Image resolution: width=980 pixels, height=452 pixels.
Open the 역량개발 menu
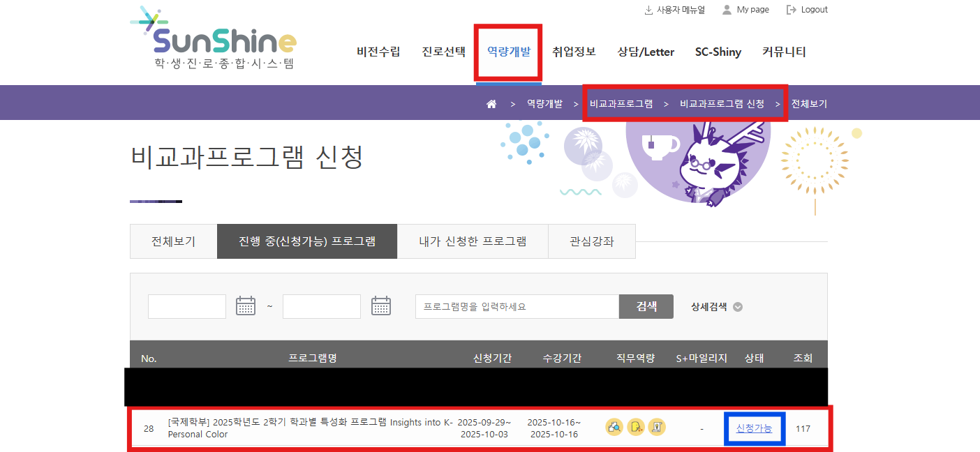click(x=508, y=52)
